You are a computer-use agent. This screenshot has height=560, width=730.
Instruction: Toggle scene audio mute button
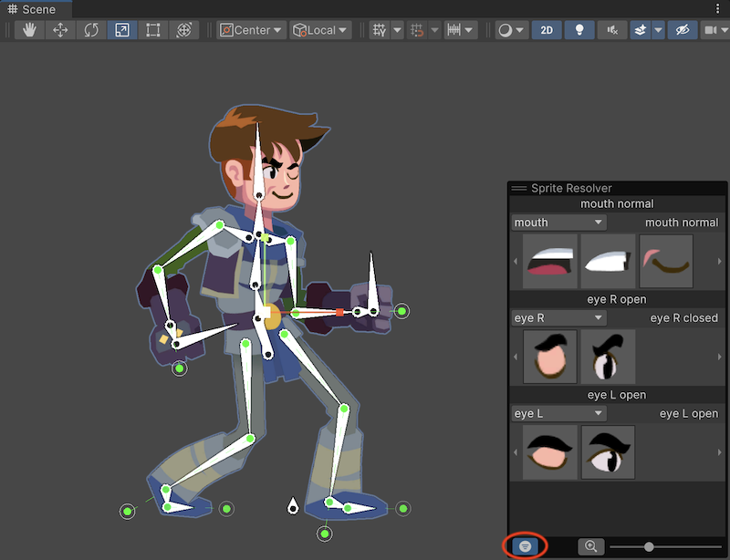pyautogui.click(x=611, y=30)
